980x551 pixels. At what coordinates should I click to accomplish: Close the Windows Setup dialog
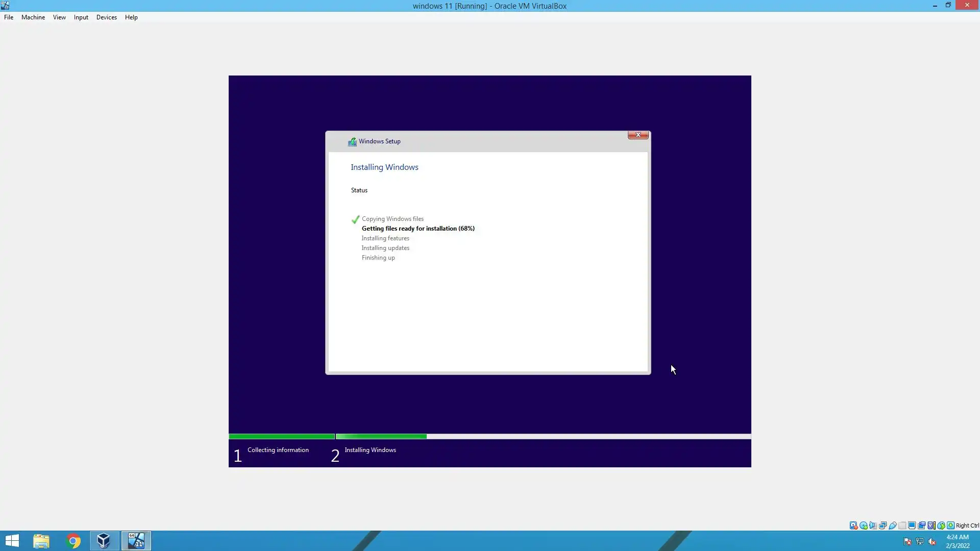[638, 135]
